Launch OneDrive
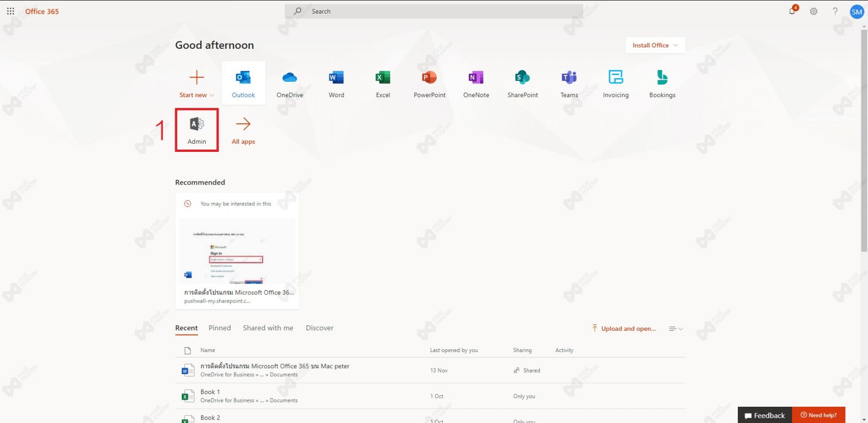This screenshot has width=868, height=423. (x=290, y=83)
